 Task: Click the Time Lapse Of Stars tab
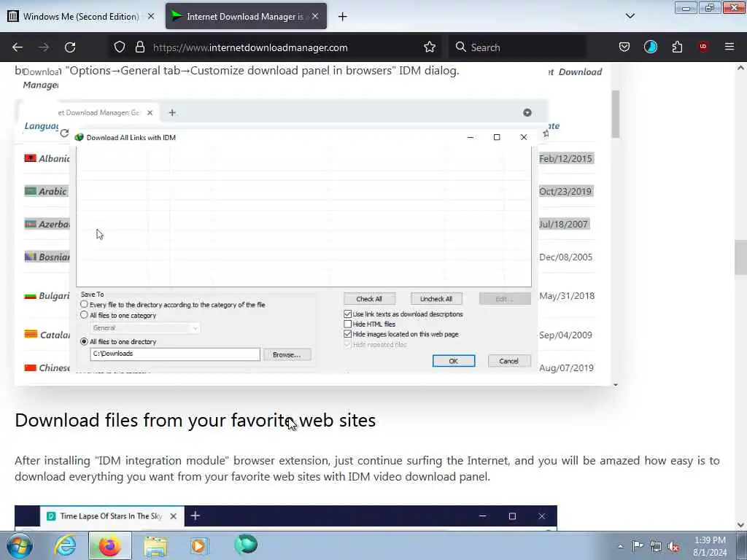point(112,516)
